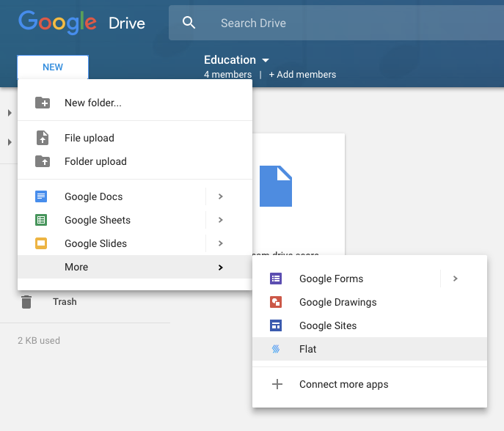Click the plus icon for Connect more apps
This screenshot has width=504, height=431.
277,384
